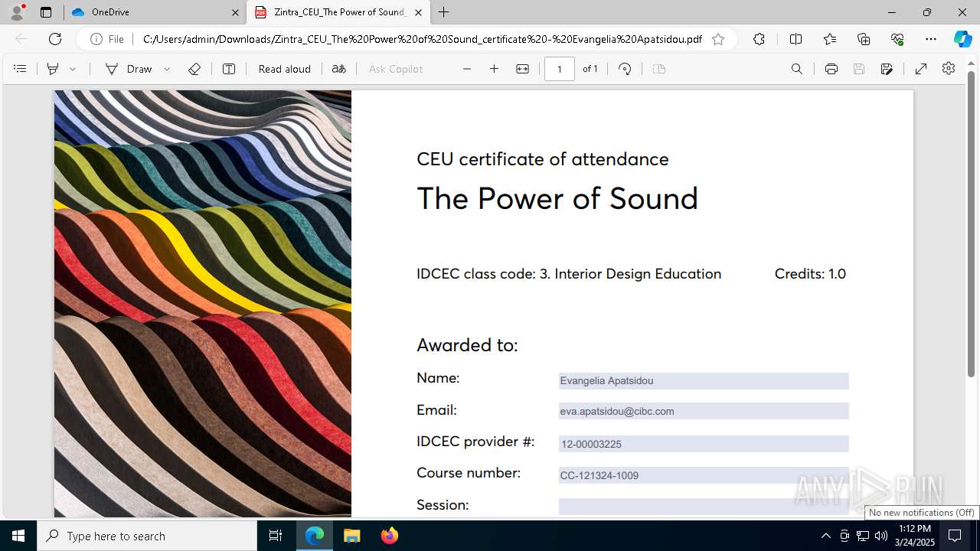Zoom out the PDF
The width and height of the screenshot is (980, 551).
pyautogui.click(x=467, y=69)
